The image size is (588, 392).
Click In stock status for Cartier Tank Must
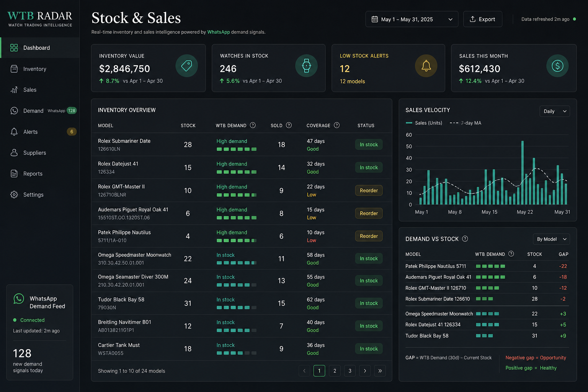tap(369, 349)
